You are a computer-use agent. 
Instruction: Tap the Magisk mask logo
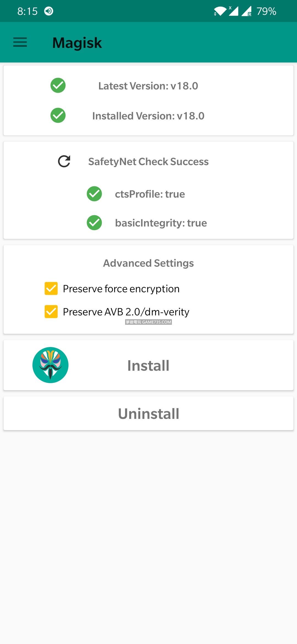point(50,365)
